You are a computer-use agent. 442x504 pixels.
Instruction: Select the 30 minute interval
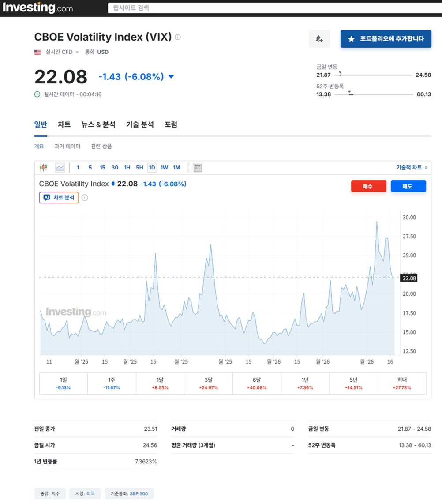click(115, 167)
